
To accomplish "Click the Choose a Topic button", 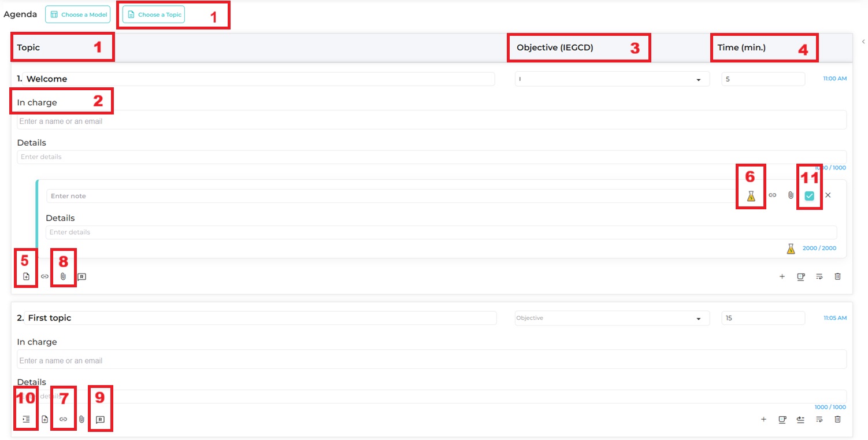I will [154, 14].
